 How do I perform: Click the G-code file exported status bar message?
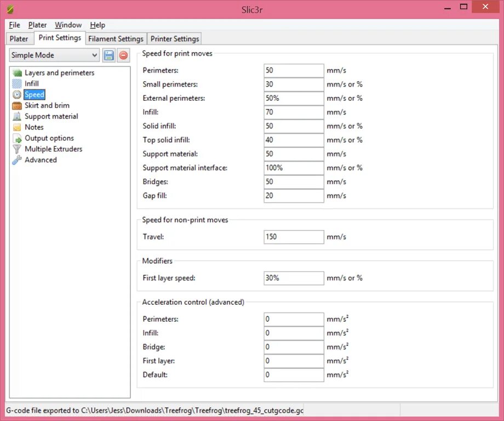click(x=154, y=411)
